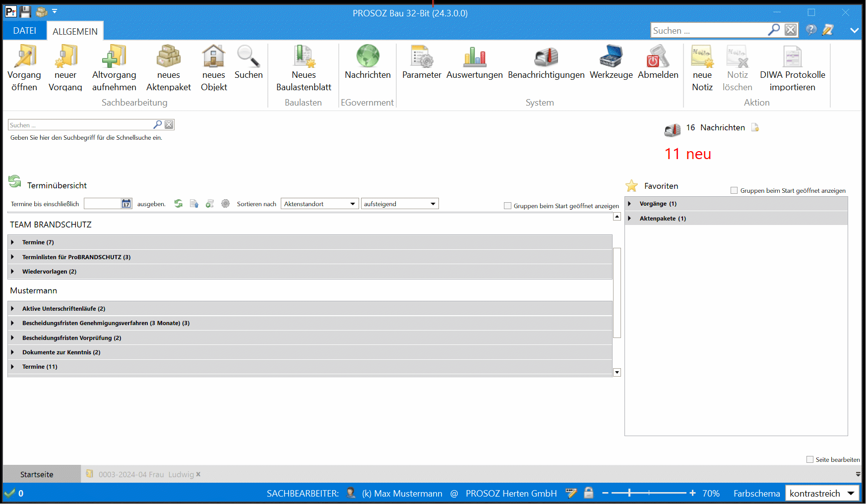
Task: Open the Aktenstandort sort dropdown
Action: 319,204
